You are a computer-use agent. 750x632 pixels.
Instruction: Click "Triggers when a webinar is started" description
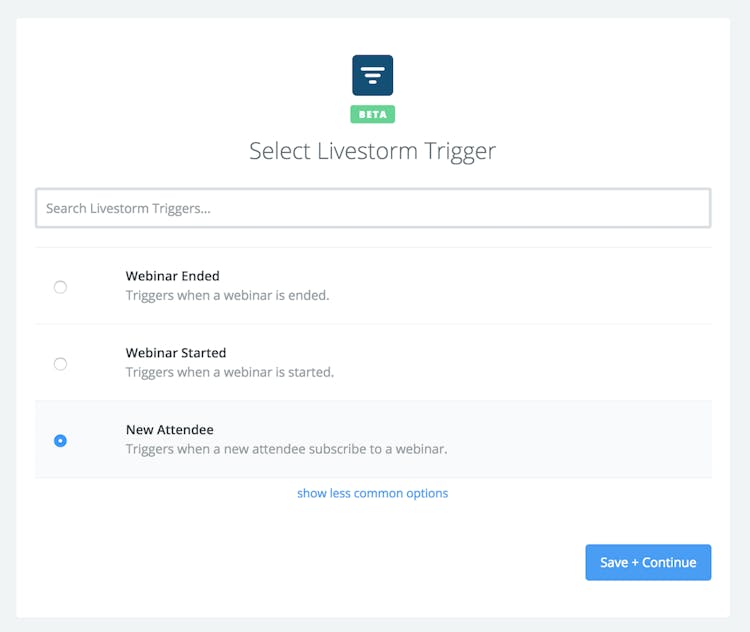pos(229,373)
